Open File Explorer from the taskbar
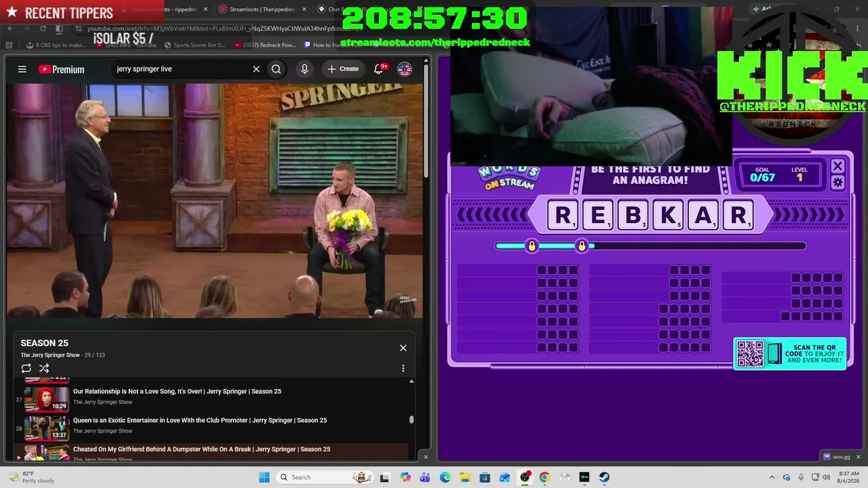This screenshot has height=488, width=868. [x=465, y=477]
